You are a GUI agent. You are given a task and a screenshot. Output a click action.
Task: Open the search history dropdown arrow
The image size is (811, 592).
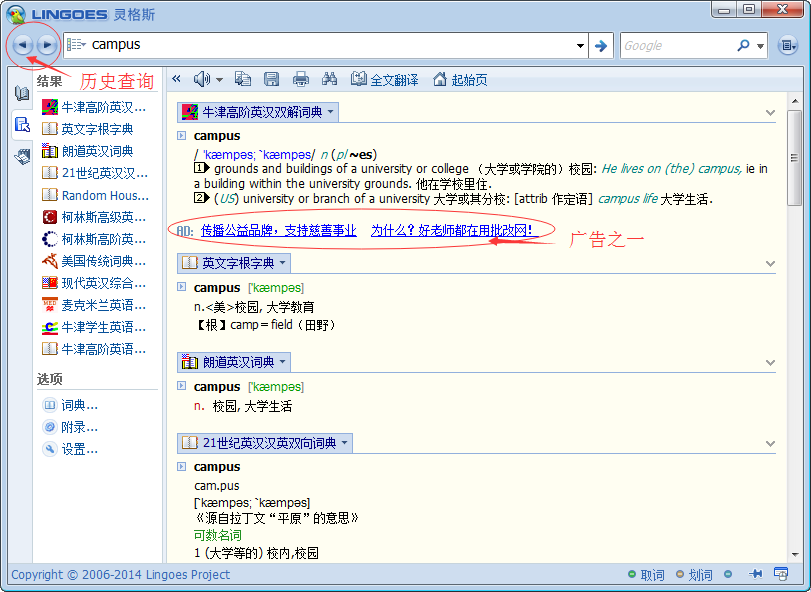click(x=580, y=45)
